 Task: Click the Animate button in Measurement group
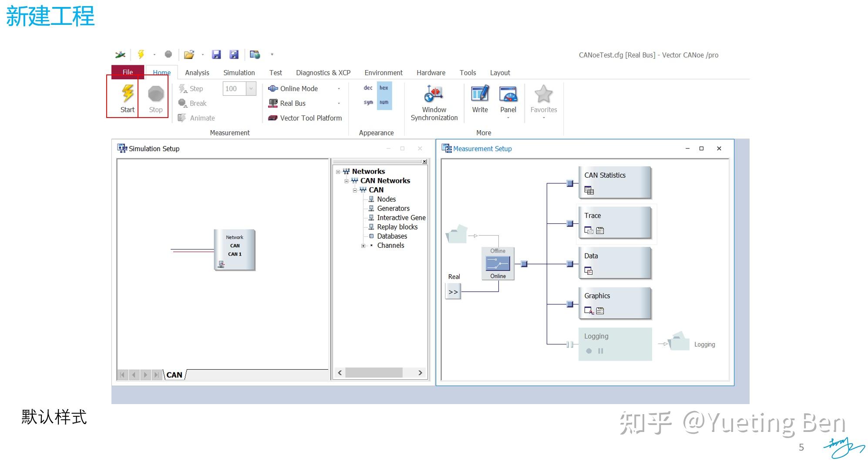196,118
